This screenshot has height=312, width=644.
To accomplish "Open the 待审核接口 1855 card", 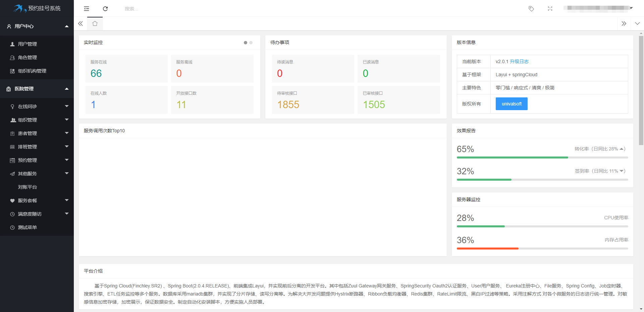I will coord(313,100).
